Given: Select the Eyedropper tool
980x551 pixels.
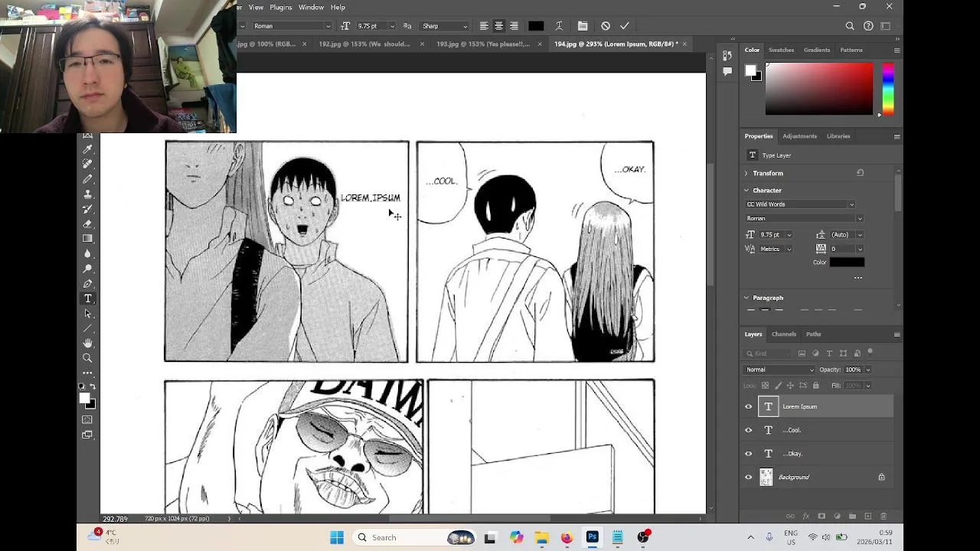Looking at the screenshot, I should (88, 149).
